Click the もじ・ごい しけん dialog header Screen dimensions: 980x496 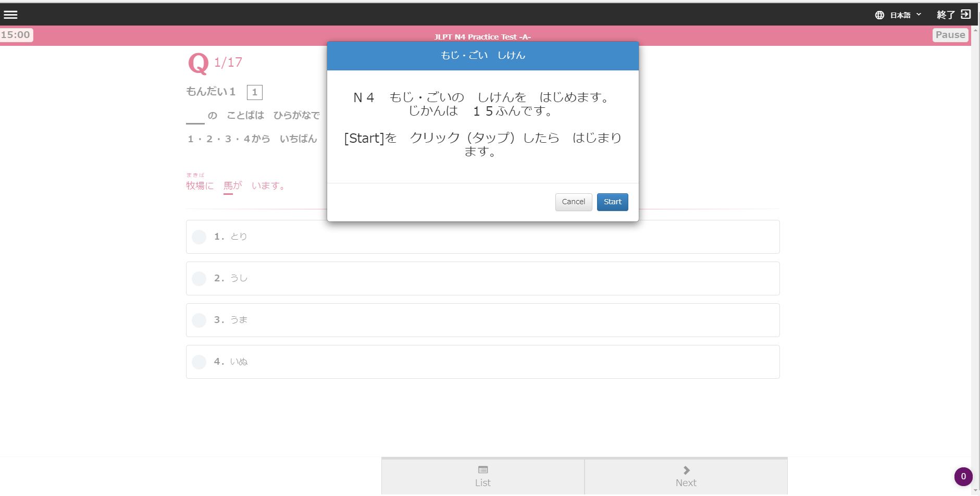coord(483,56)
